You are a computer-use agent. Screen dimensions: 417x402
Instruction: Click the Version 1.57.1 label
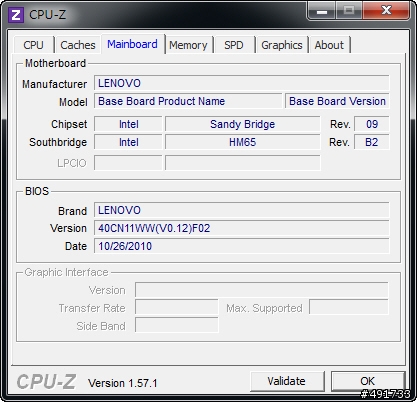pyautogui.click(x=122, y=383)
